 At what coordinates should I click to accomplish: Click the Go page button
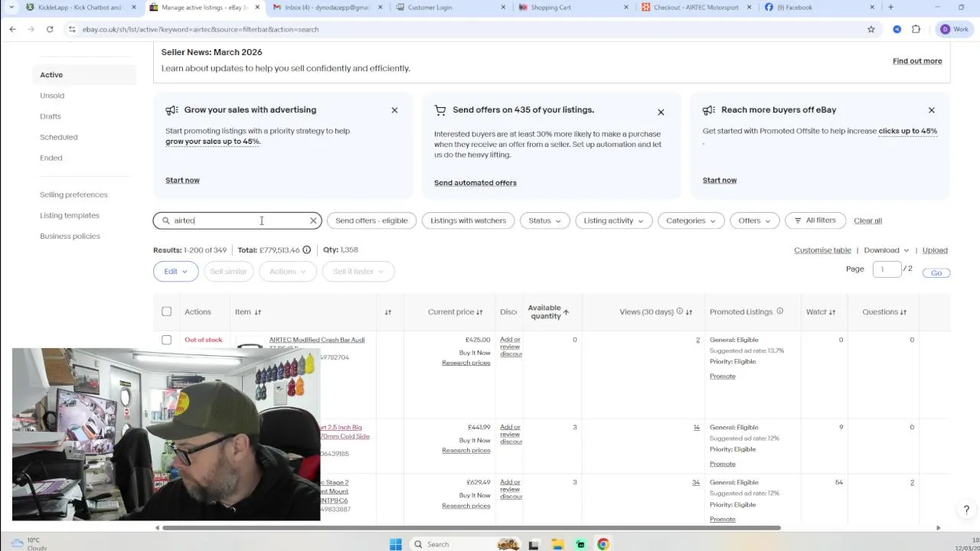point(936,272)
